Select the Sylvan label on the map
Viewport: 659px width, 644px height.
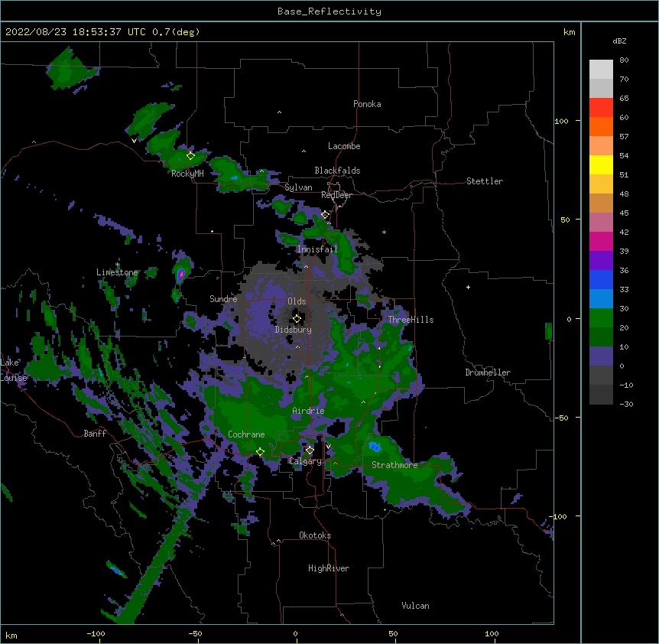tap(298, 187)
